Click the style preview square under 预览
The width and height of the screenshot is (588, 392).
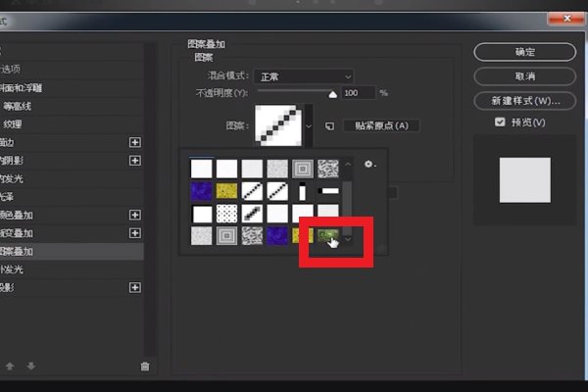point(524,180)
